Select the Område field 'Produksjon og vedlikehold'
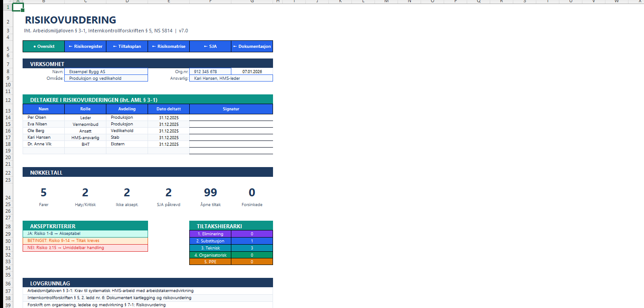644x308 pixels. pyautogui.click(x=106, y=78)
